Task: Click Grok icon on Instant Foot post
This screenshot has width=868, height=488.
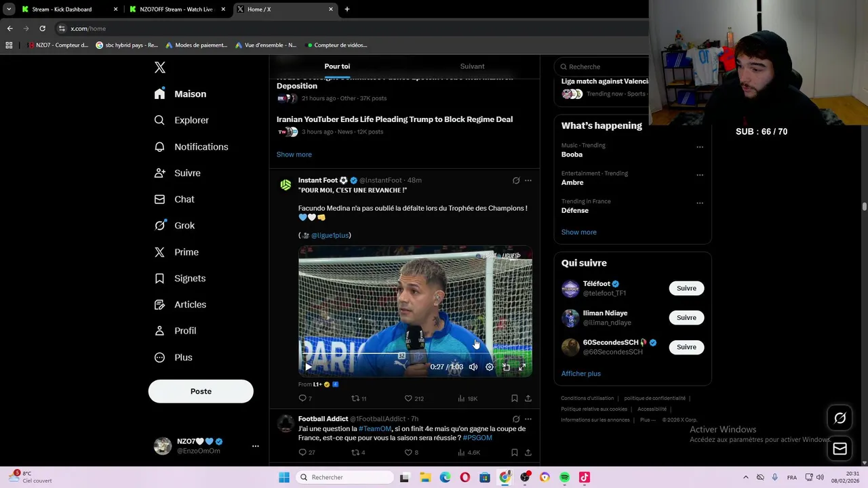Action: (516, 180)
